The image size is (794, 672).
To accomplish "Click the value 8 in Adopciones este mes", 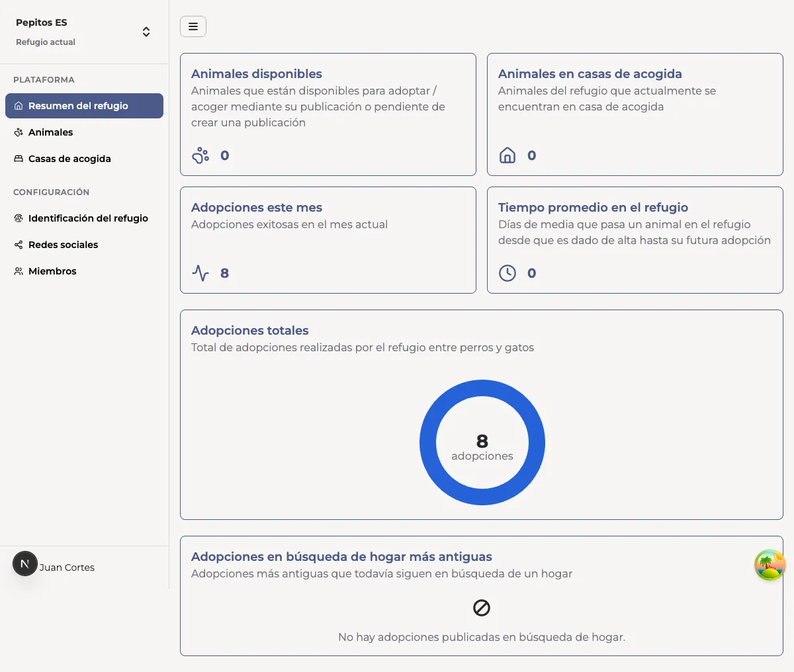I will pyautogui.click(x=225, y=273).
